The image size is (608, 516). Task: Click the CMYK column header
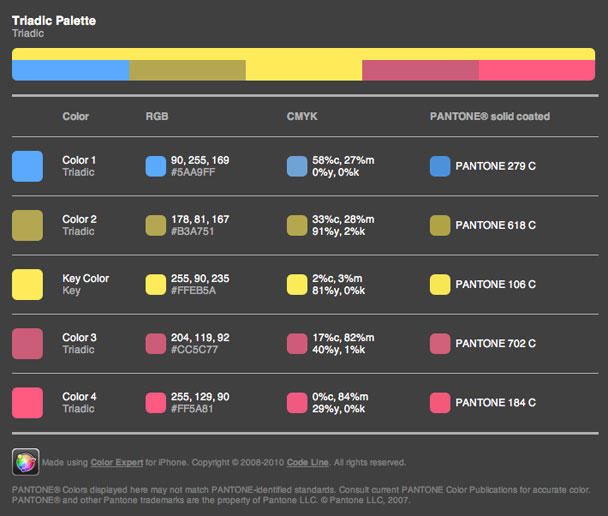(302, 116)
